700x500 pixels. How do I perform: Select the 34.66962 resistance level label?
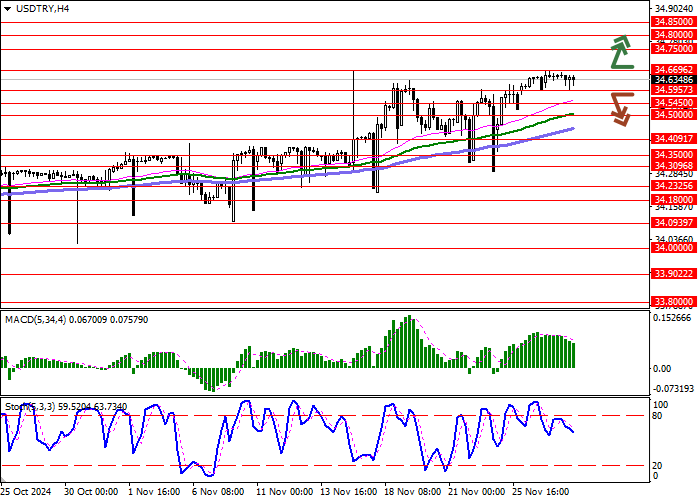(x=674, y=70)
